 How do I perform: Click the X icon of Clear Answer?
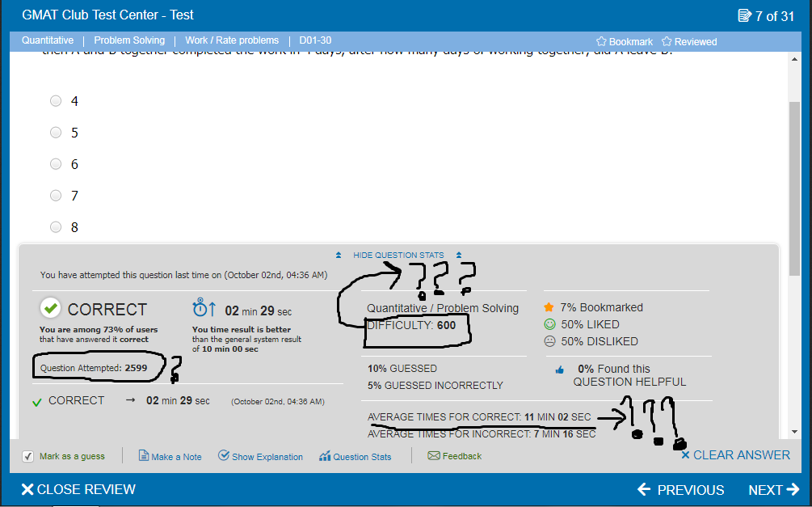(685, 455)
